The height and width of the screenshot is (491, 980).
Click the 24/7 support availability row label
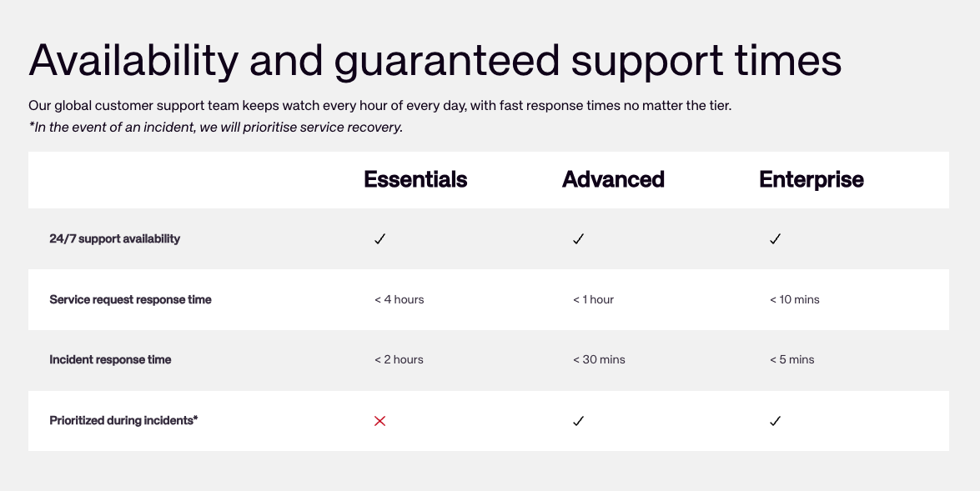[114, 239]
